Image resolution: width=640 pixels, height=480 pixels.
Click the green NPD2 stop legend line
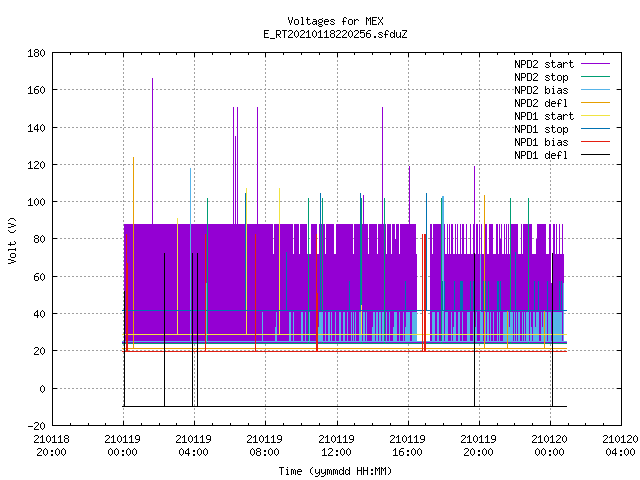(x=595, y=77)
